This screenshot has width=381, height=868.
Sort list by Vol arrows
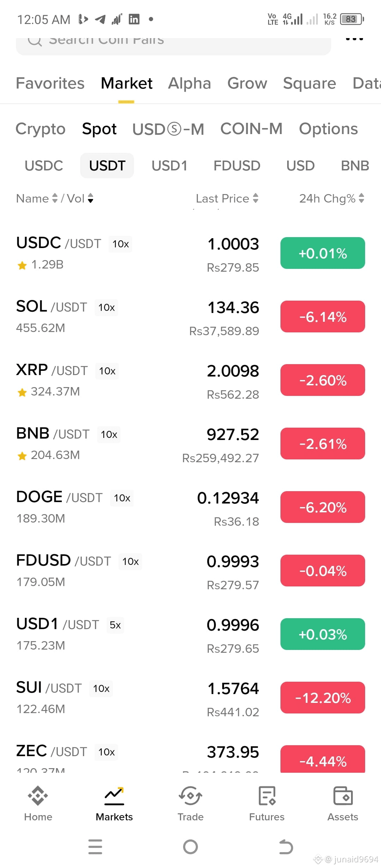click(x=91, y=198)
